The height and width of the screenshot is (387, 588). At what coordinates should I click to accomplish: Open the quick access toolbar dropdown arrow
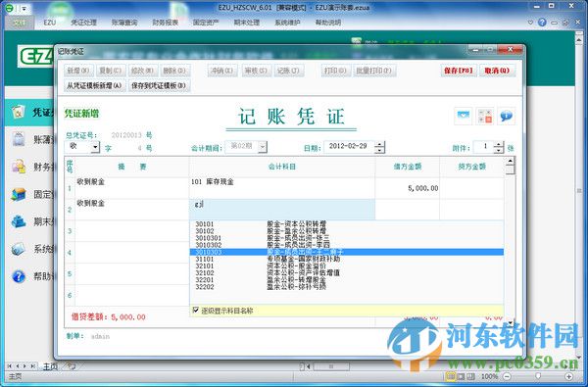click(24, 8)
